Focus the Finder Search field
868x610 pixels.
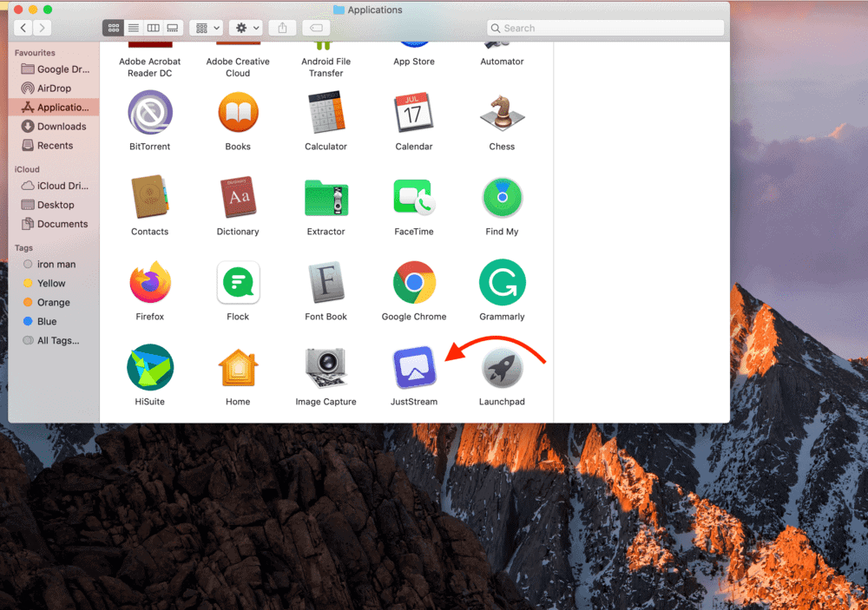(606, 28)
